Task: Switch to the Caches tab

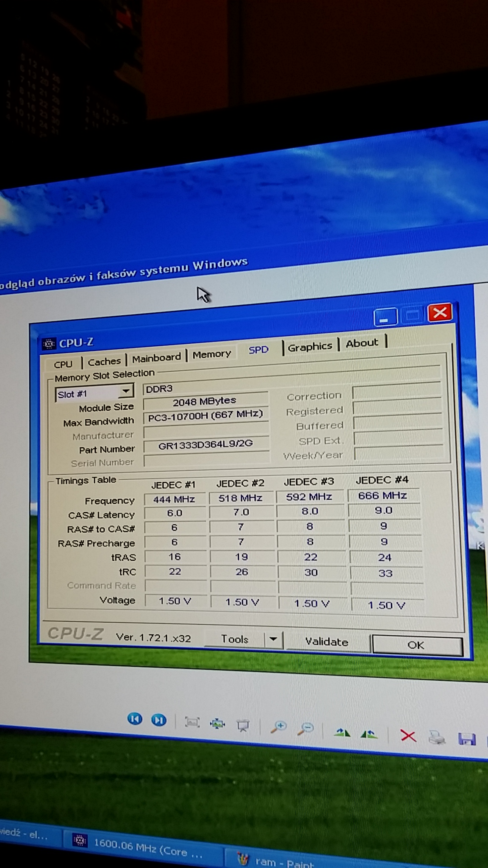Action: [104, 362]
